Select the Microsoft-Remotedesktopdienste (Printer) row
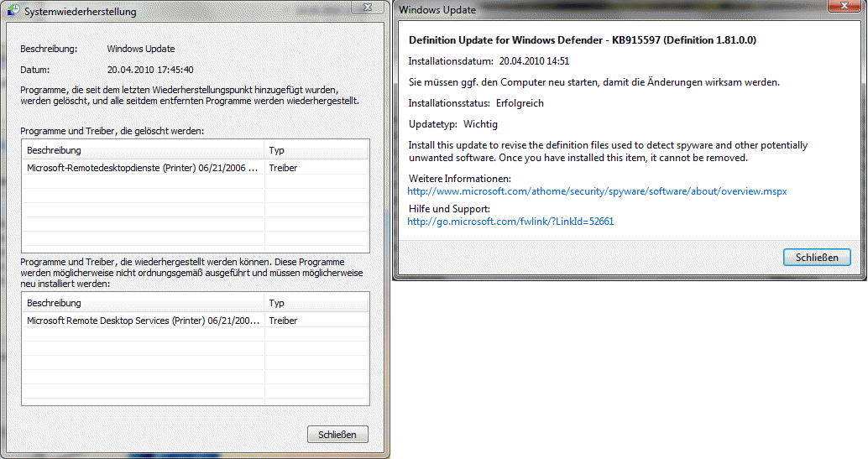The height and width of the screenshot is (459, 868). pos(196,168)
